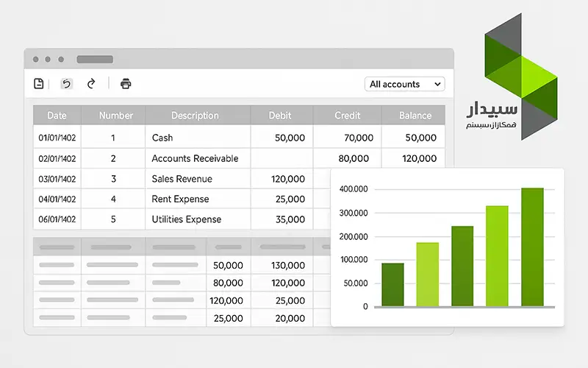Image resolution: width=588 pixels, height=368 pixels.
Task: Click the tallest bar in chart
Action: tap(532, 247)
